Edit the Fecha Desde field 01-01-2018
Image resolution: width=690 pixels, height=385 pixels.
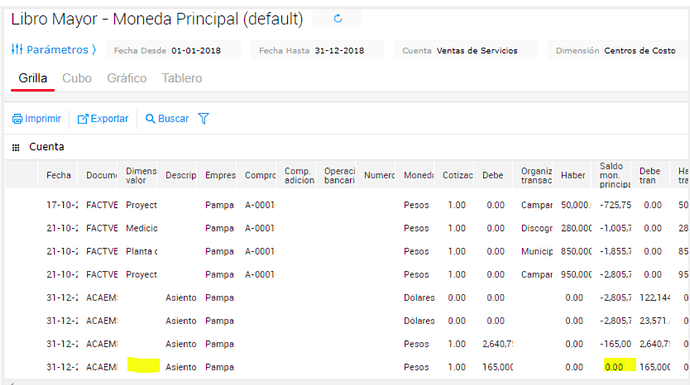click(173, 50)
